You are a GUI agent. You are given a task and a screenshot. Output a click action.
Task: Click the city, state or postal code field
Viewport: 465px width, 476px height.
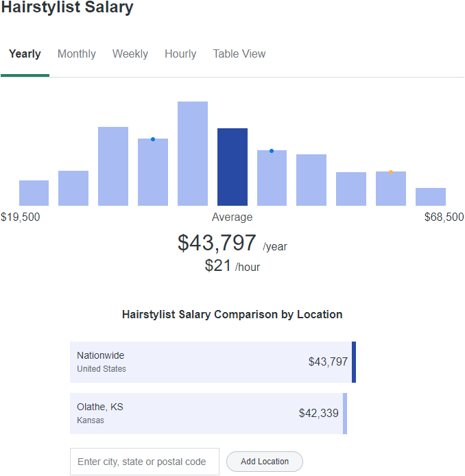pyautogui.click(x=145, y=462)
